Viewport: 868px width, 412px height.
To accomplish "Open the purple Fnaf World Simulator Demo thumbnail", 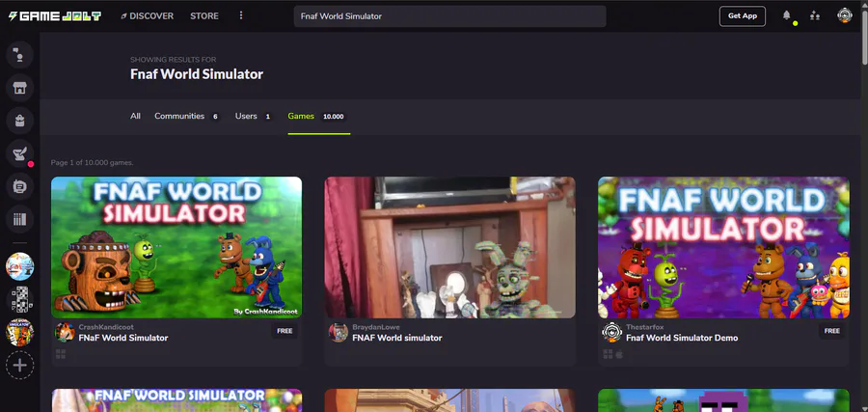I will (723, 247).
